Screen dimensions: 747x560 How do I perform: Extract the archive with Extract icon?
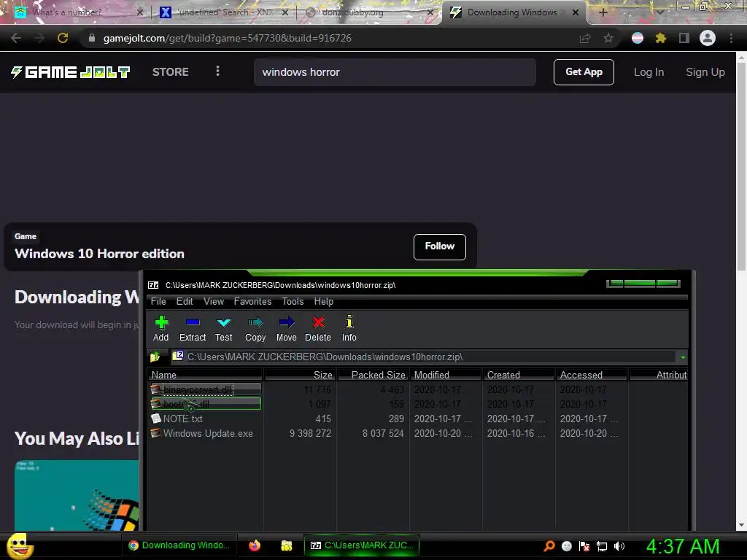pyautogui.click(x=193, y=328)
